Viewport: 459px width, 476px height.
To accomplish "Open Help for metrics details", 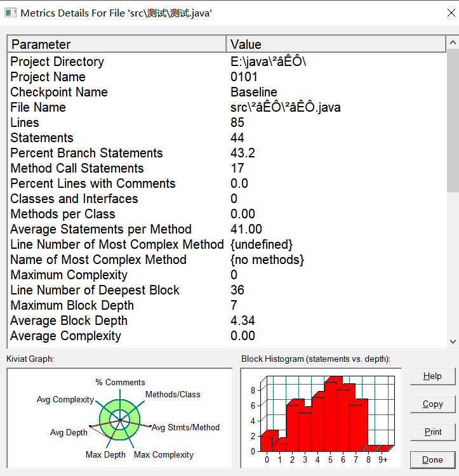I will tap(432, 376).
